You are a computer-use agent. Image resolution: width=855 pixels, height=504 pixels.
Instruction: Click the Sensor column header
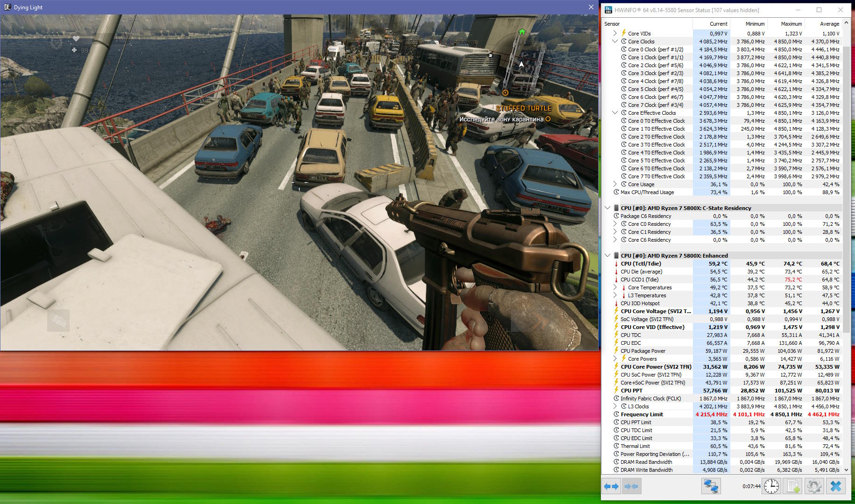point(647,24)
